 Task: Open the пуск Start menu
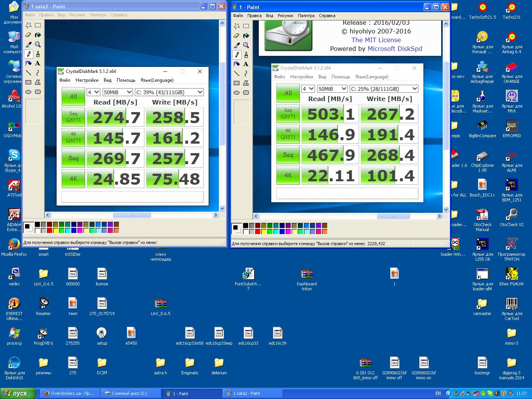18,393
